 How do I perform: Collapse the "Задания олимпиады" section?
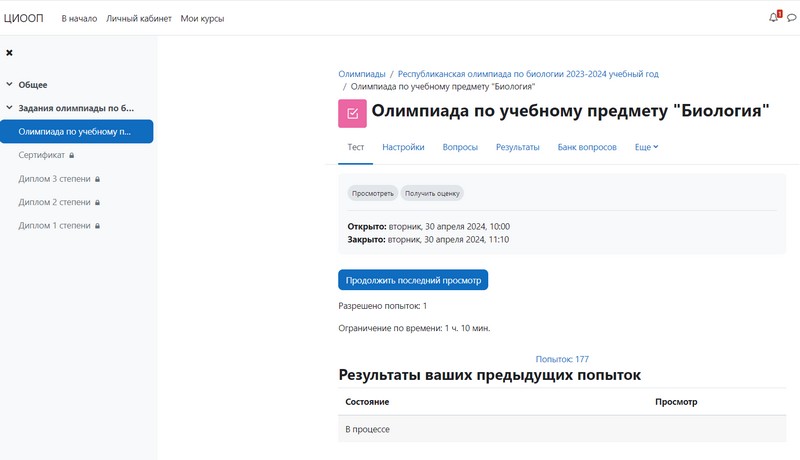9,108
